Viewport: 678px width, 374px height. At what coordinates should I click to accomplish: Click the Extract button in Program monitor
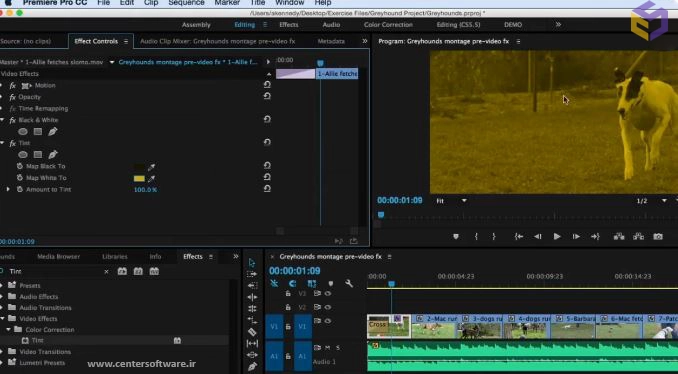coord(638,237)
